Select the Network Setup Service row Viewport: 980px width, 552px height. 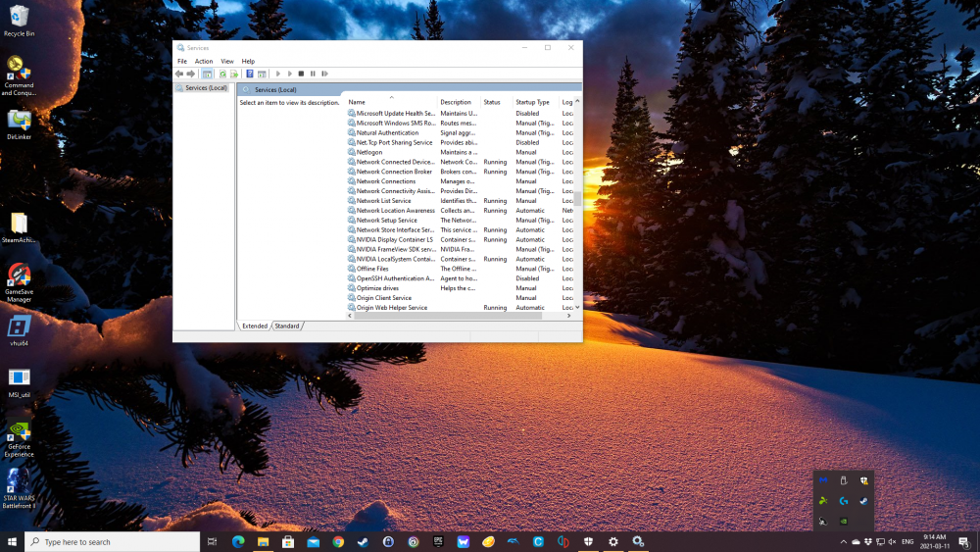[460, 220]
